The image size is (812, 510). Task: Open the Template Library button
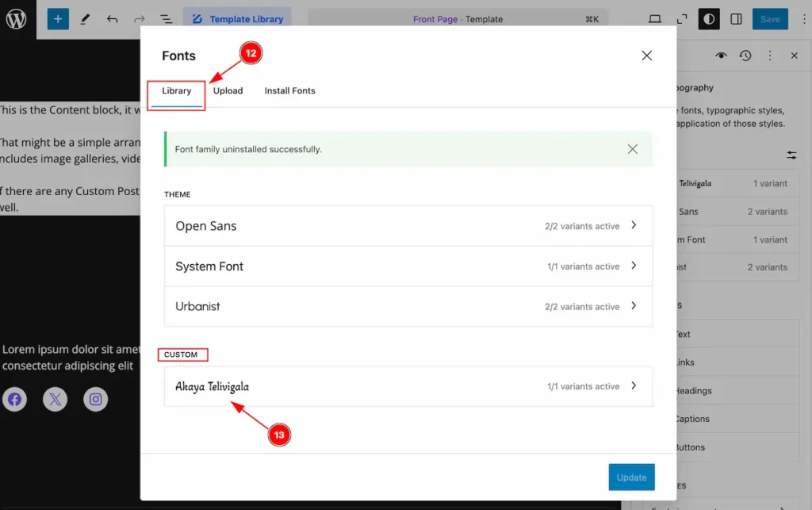click(x=238, y=19)
